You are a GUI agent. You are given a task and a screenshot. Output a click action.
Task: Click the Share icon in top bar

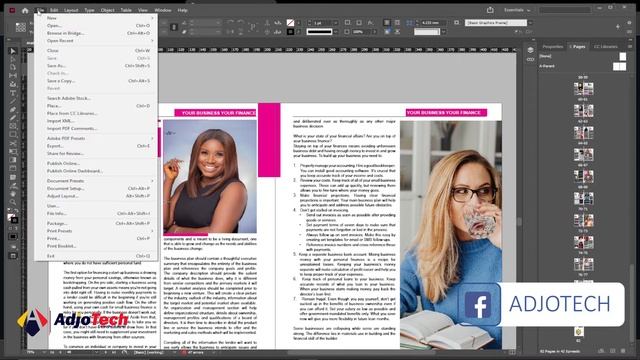click(x=490, y=10)
